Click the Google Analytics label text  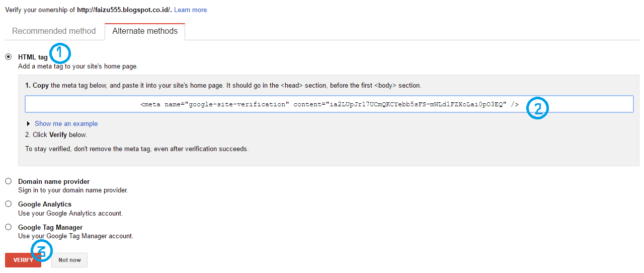pyautogui.click(x=45, y=204)
